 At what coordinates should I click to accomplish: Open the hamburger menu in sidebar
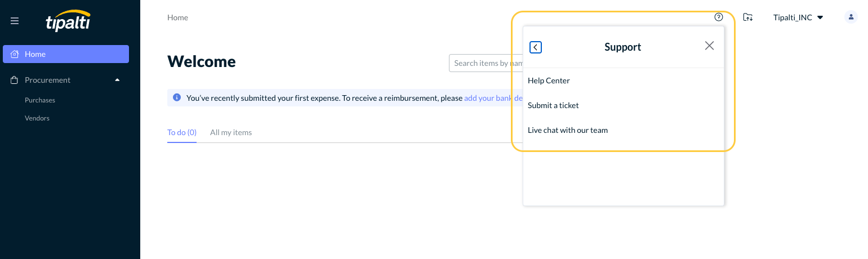tap(15, 21)
